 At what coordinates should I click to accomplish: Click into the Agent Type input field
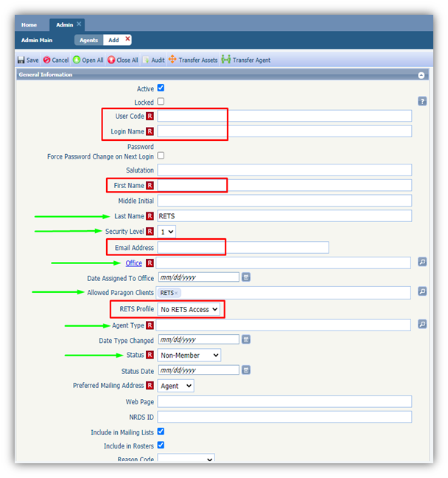283,325
